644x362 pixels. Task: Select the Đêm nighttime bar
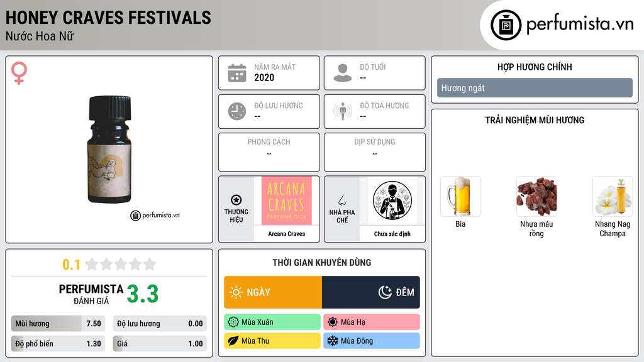pos(371,292)
